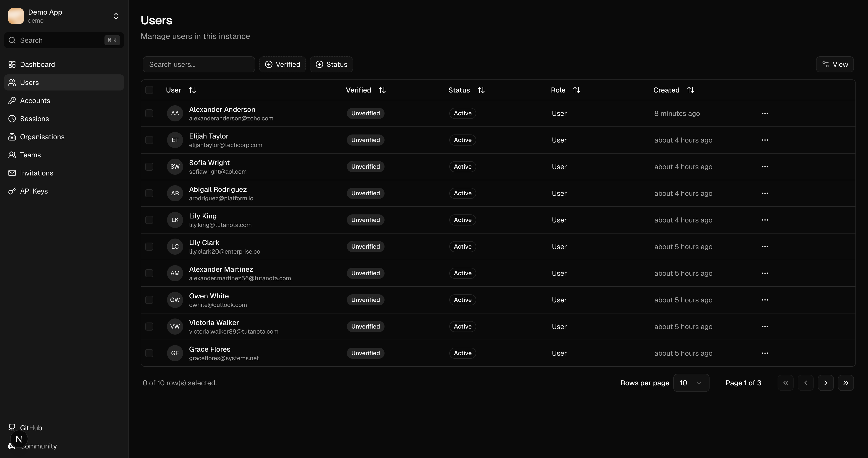Image resolution: width=868 pixels, height=458 pixels.
Task: Click the View options button
Action: point(835,64)
